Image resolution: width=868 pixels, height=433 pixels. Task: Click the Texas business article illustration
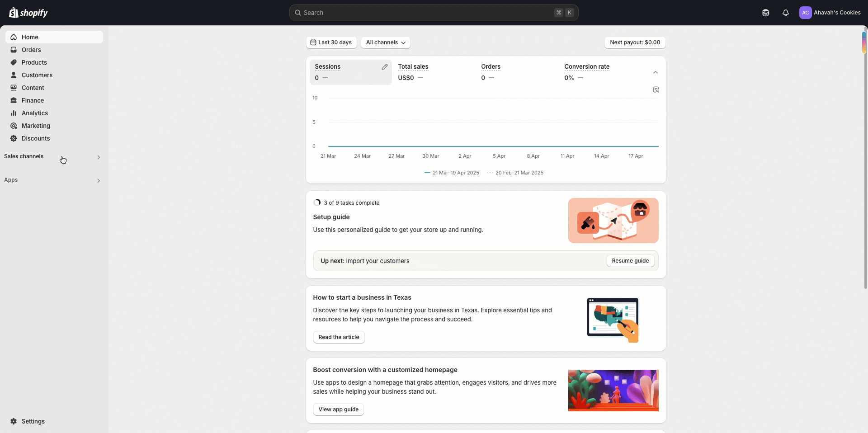point(613,320)
